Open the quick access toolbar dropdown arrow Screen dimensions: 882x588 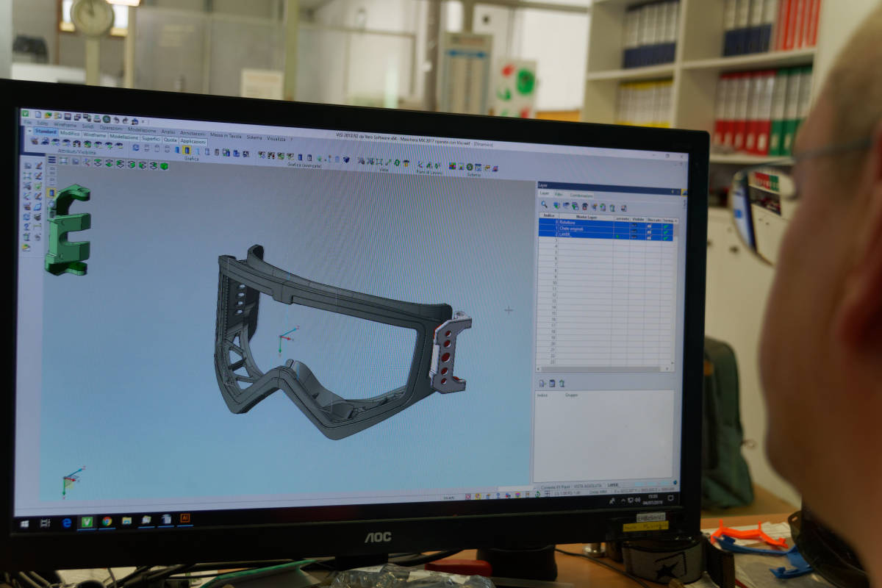point(143,121)
